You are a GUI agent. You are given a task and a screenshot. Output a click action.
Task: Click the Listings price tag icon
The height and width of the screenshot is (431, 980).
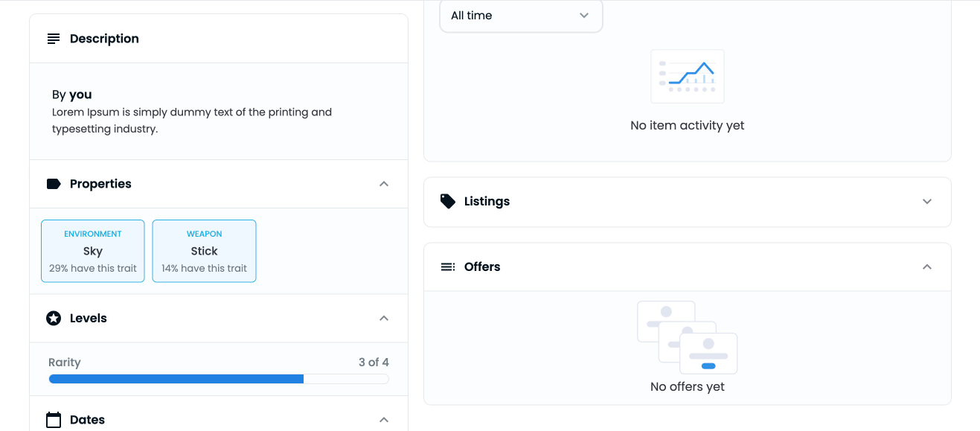click(448, 201)
